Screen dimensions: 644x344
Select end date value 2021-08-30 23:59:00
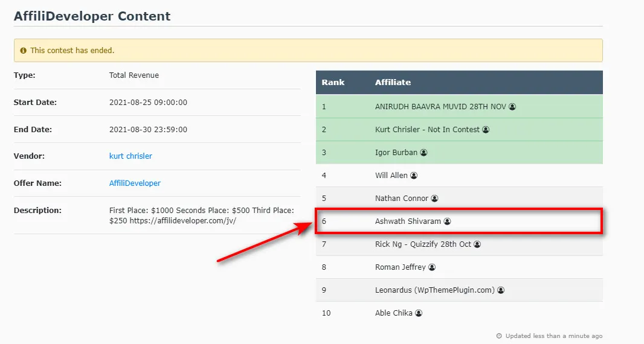tap(148, 129)
